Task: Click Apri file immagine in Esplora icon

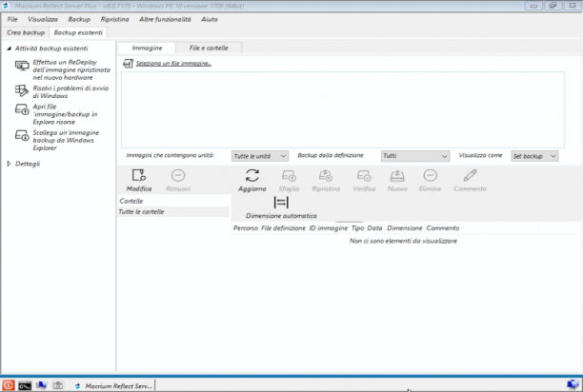Action: tap(22, 109)
